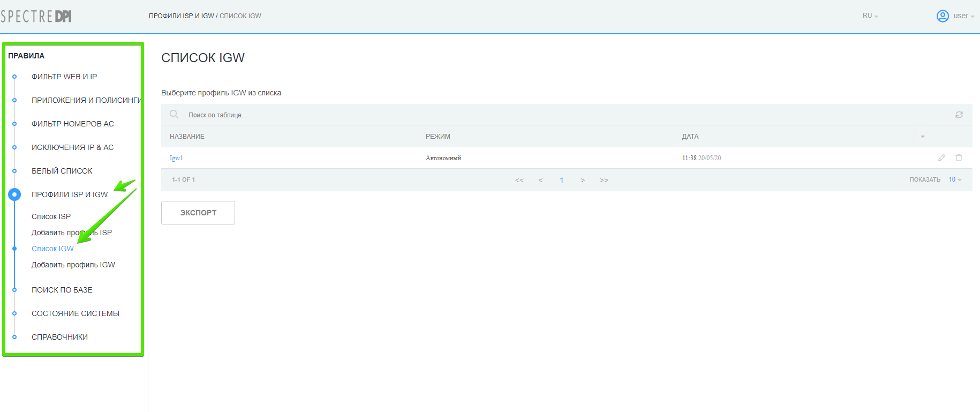Delete Igw1 using the trash icon
The image size is (980, 412).
pos(959,158)
